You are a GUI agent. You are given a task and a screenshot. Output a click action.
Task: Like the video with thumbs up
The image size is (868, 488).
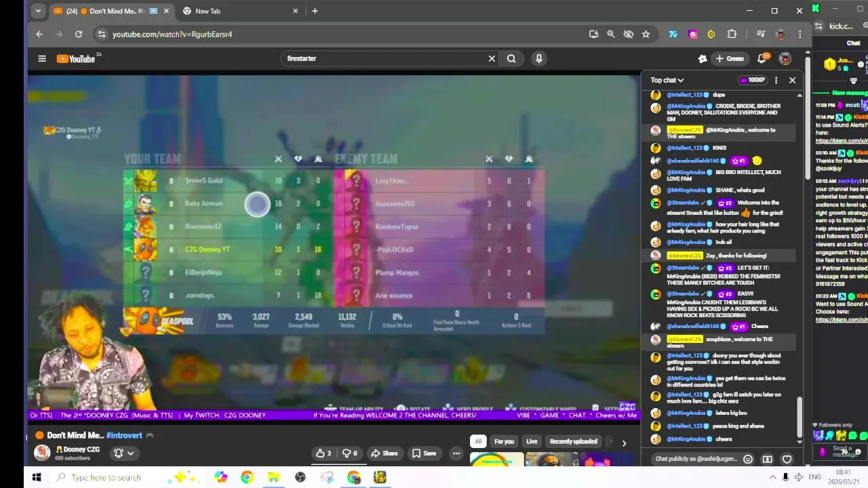[x=324, y=453]
